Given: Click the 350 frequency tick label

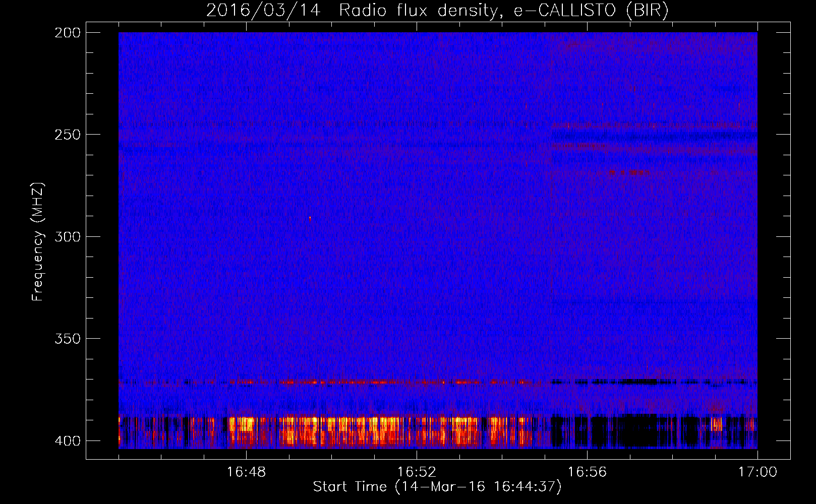Looking at the screenshot, I should coord(68,339).
